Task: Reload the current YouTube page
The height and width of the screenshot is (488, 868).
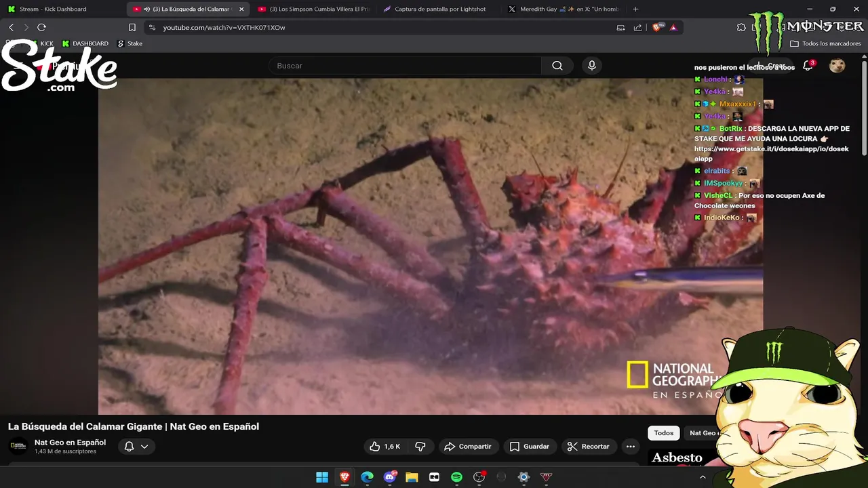Action: point(41,27)
